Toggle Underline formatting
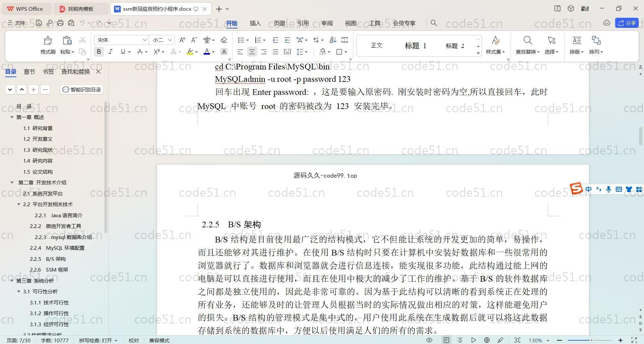Viewport: 644px width, 344px height. pos(123,52)
